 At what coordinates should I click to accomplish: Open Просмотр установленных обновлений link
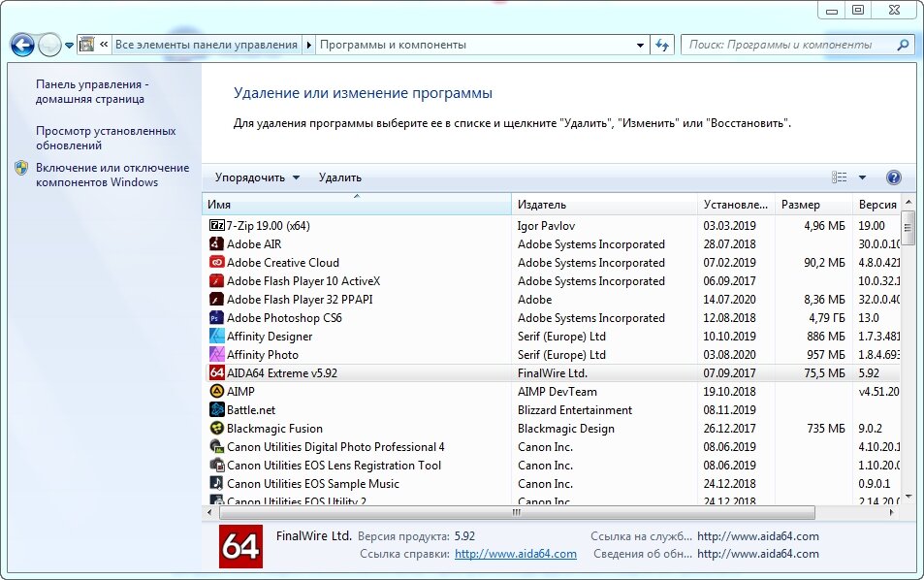pos(106,138)
